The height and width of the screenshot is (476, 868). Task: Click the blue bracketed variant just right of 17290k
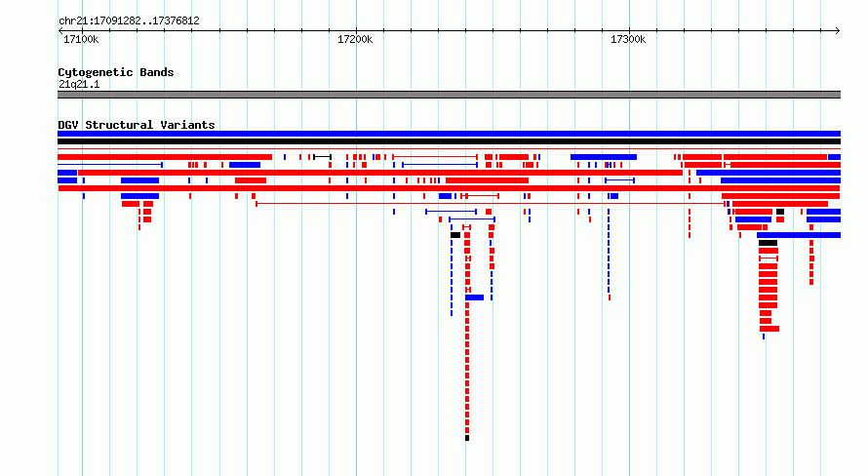click(x=619, y=180)
